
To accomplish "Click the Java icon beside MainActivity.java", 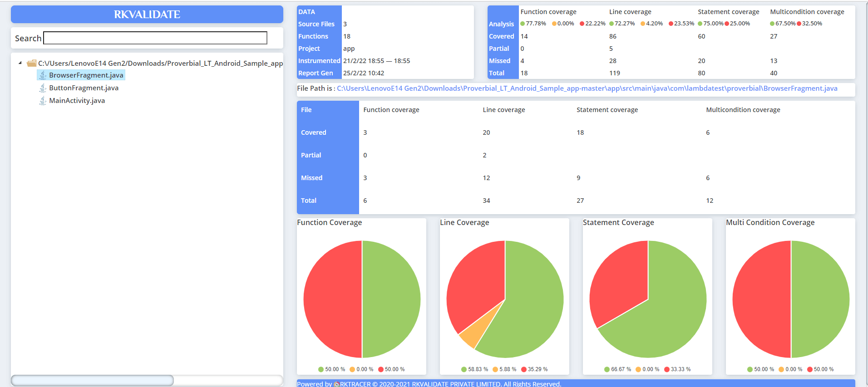I will (43, 101).
